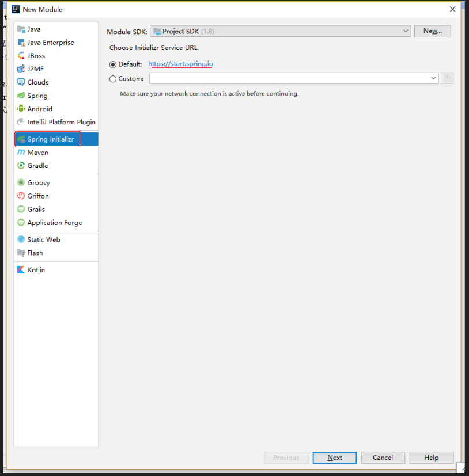Click the IntelliJ logo in title bar
This screenshot has width=469, height=476.
click(16, 9)
